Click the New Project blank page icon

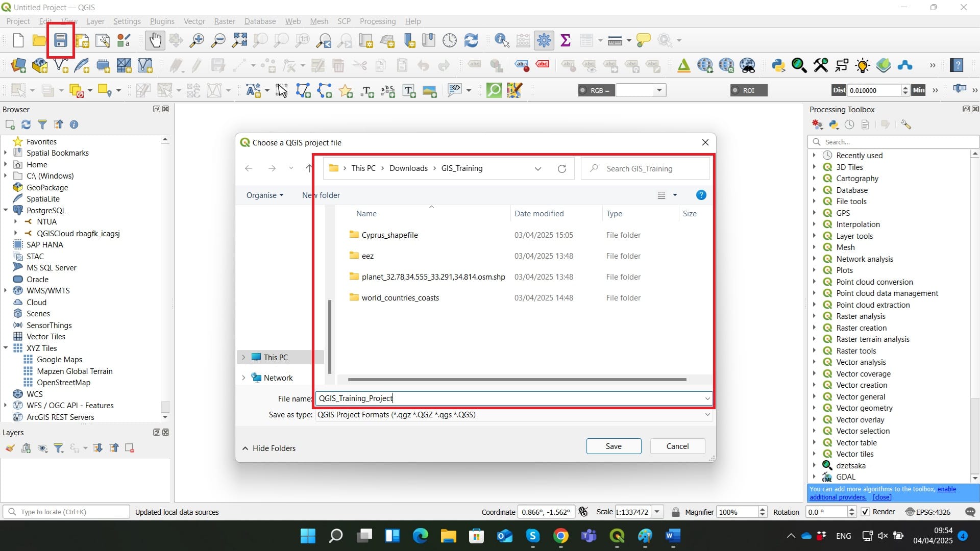(x=18, y=40)
